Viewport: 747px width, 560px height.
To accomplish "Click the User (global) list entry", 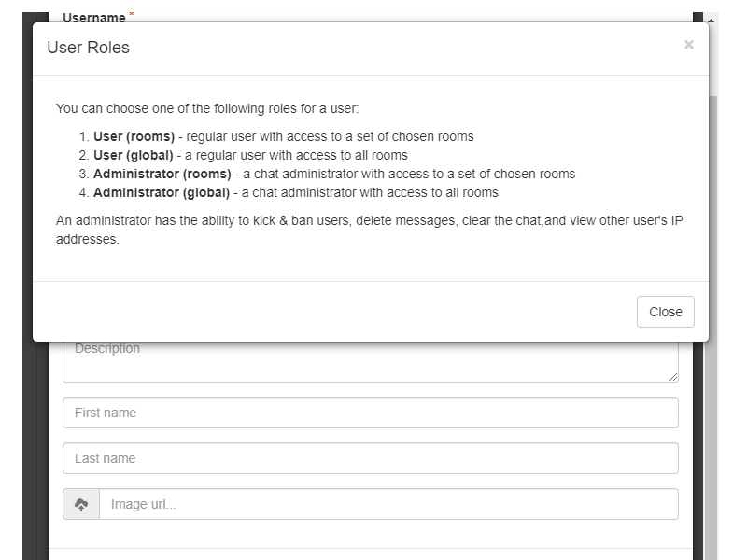I will pos(250,155).
